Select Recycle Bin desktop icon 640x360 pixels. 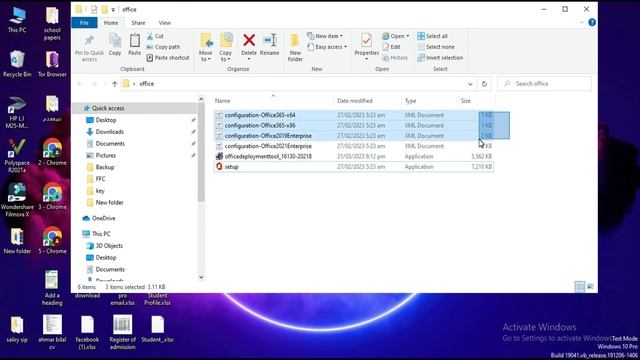[x=17, y=64]
